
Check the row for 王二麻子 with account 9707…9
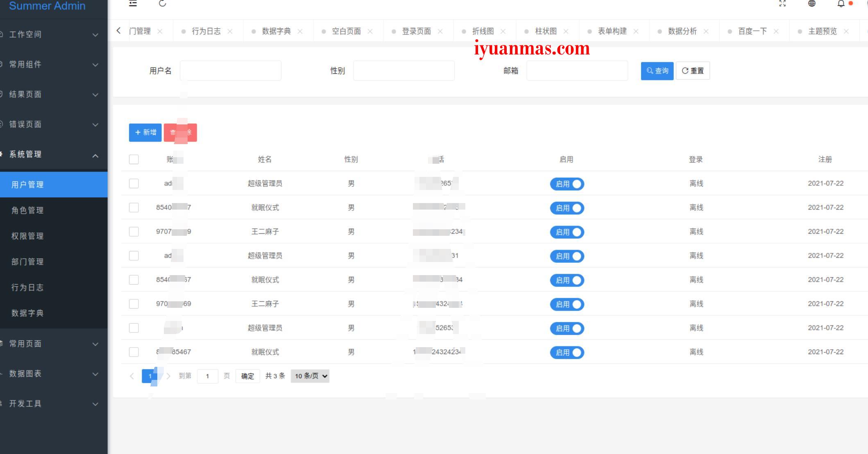(x=134, y=232)
